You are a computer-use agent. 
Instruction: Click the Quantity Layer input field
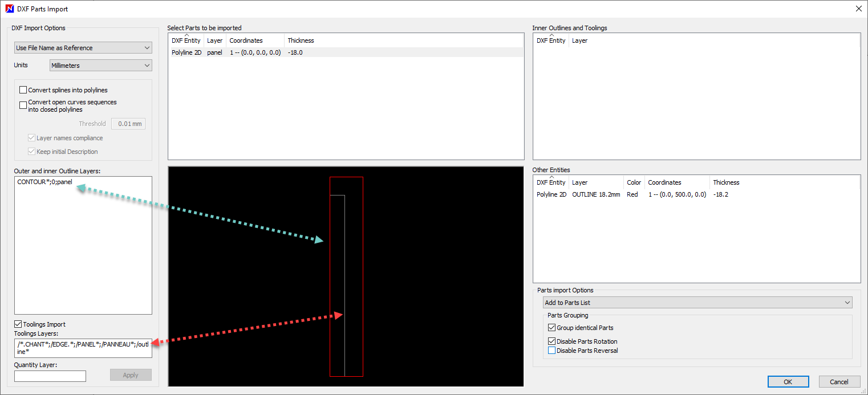(x=50, y=376)
